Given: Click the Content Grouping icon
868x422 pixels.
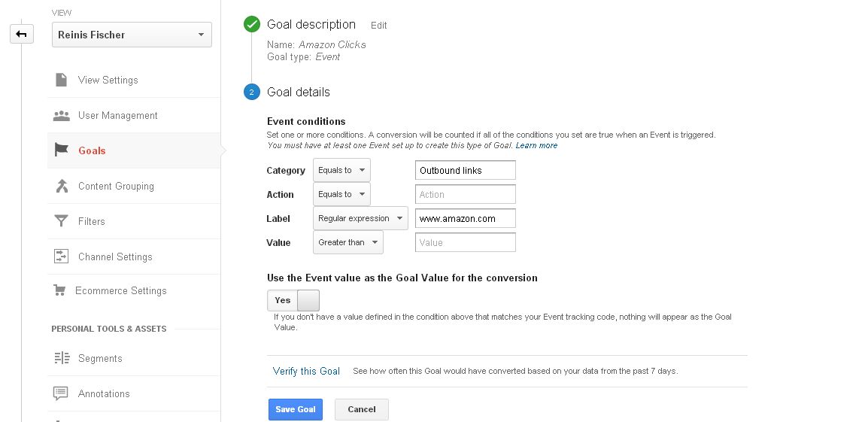Looking at the screenshot, I should pos(62,186).
